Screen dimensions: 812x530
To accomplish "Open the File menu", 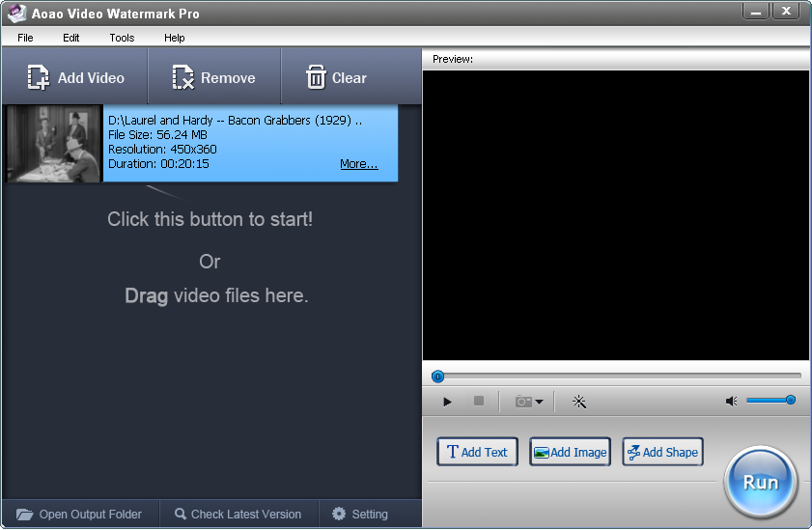I will (x=25, y=38).
